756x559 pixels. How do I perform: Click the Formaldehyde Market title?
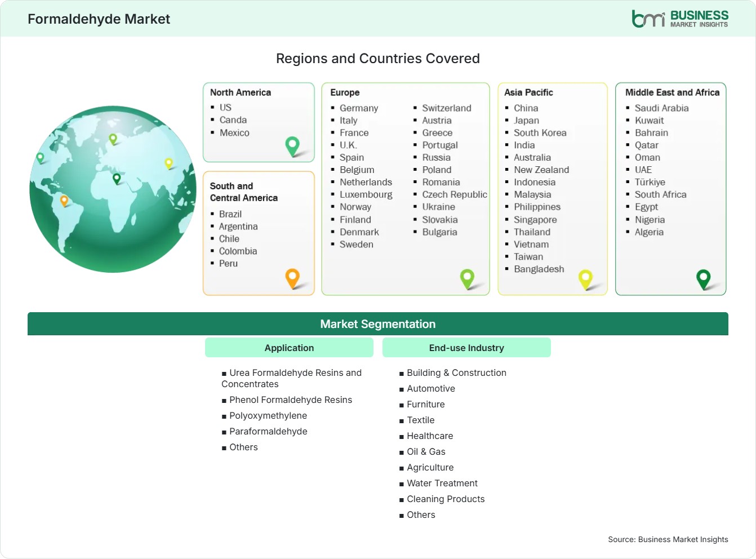(99, 19)
